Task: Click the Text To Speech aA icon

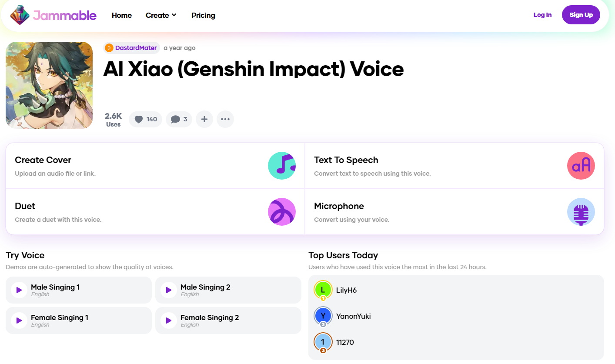Action: 581,166
